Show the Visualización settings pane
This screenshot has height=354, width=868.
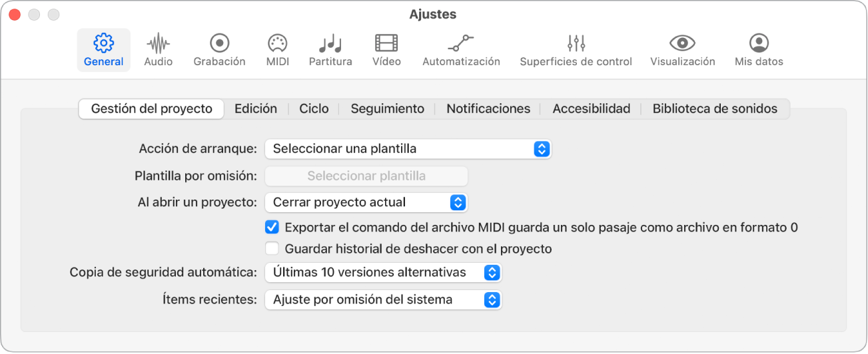682,50
